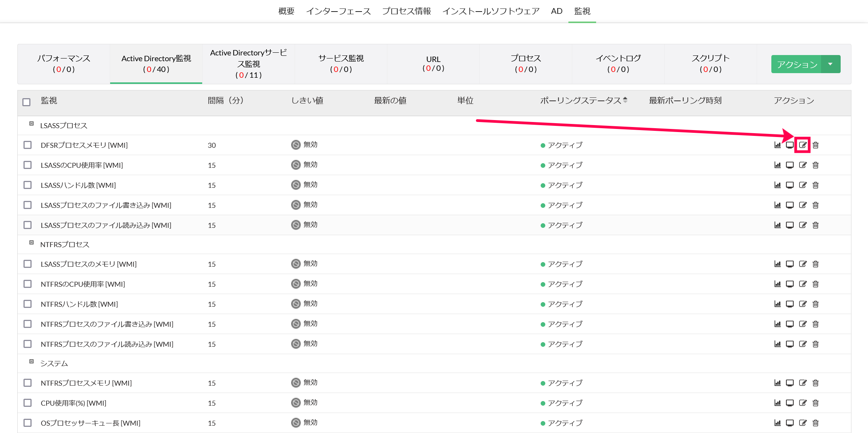The image size is (868, 433).
Task: Click edit icon for DFSRプロセスメモリ row
Action: [x=803, y=145]
